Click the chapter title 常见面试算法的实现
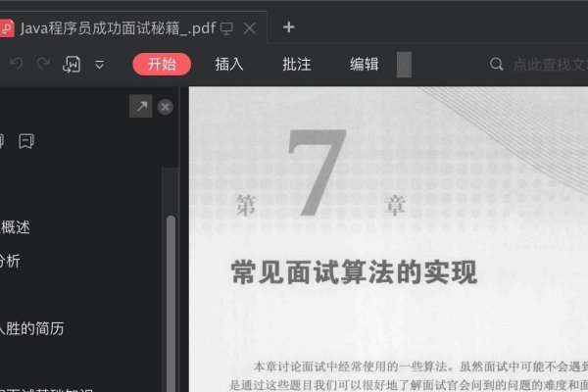 [354, 272]
